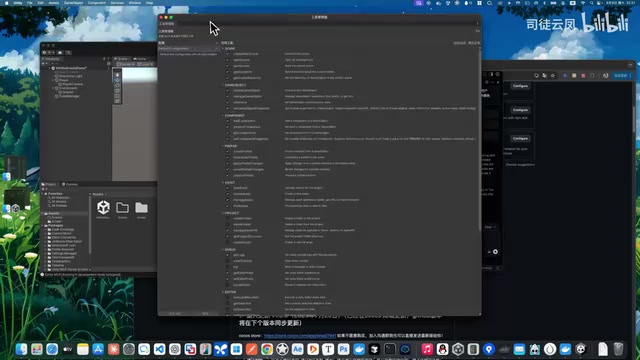Open the Default Configuration dropdown

(189, 49)
